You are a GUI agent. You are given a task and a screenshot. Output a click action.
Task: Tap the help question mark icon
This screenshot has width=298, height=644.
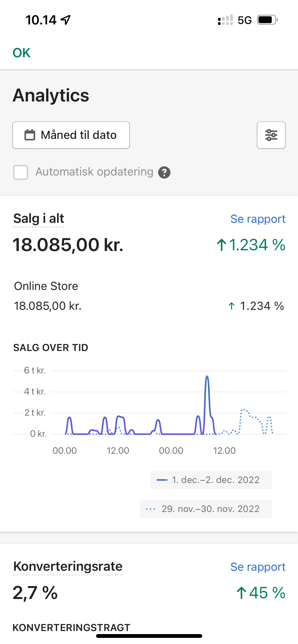click(164, 172)
